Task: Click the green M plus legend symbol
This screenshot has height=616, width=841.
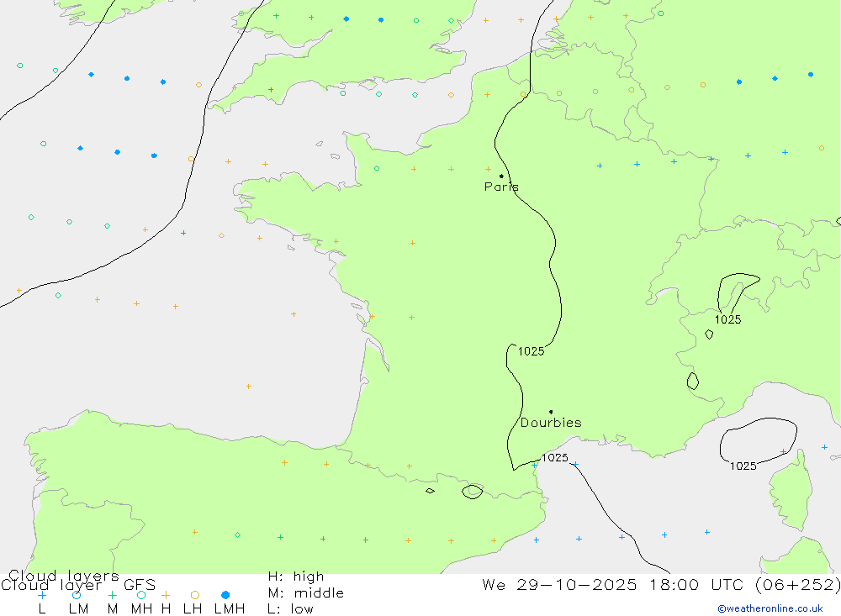Action: [x=112, y=595]
